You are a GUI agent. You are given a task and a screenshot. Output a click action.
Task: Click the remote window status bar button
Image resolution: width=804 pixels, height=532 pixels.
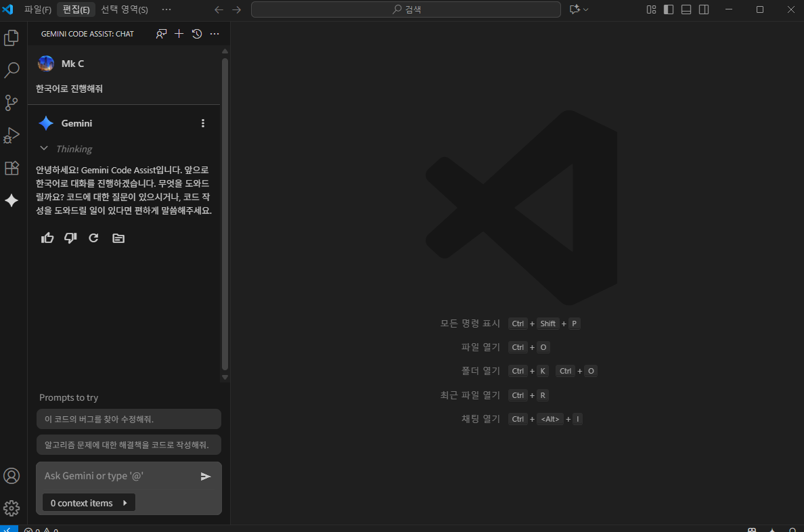pyautogui.click(x=9, y=529)
